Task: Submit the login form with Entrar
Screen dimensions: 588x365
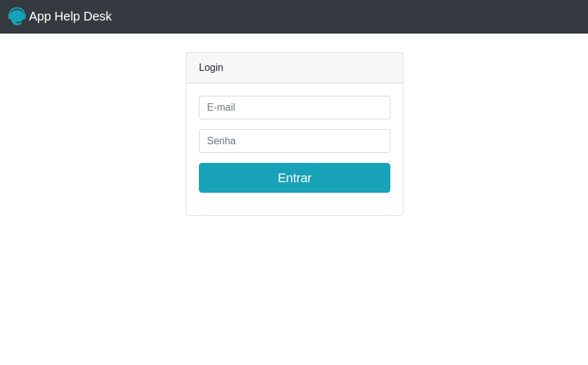Action: click(x=295, y=178)
